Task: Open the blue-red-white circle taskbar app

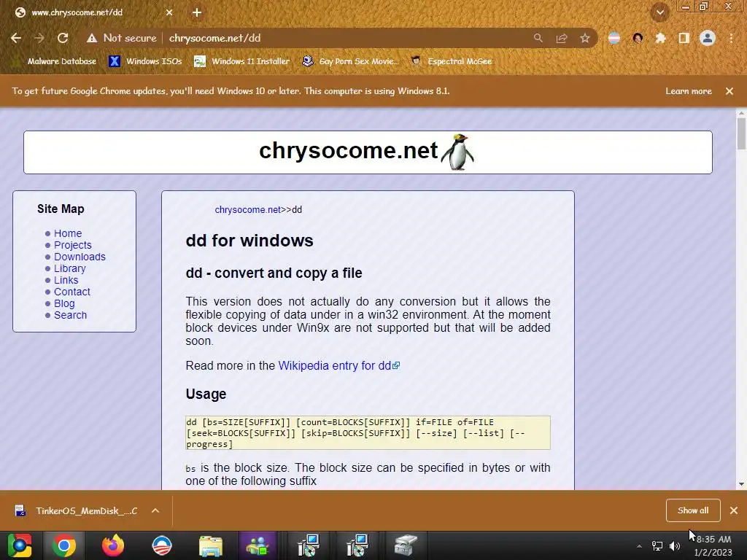Action: (161, 545)
